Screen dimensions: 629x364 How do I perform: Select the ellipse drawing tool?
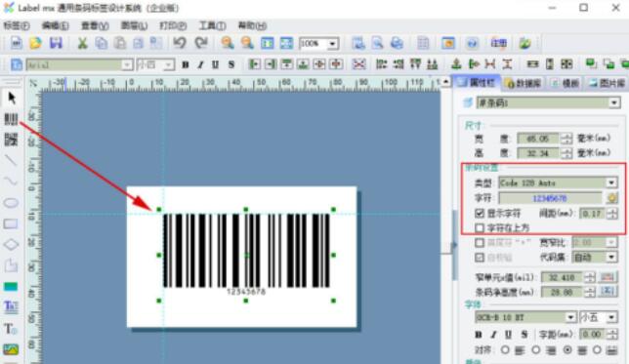pyautogui.click(x=11, y=203)
